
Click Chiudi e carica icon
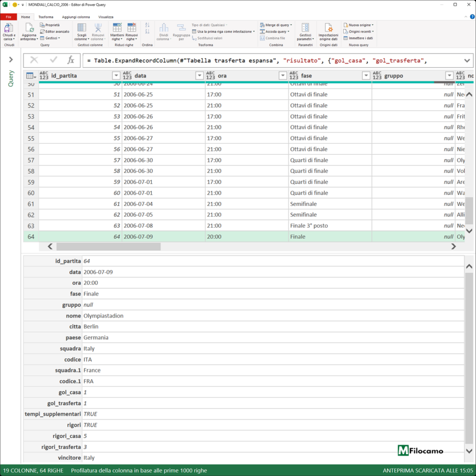[x=8, y=27]
